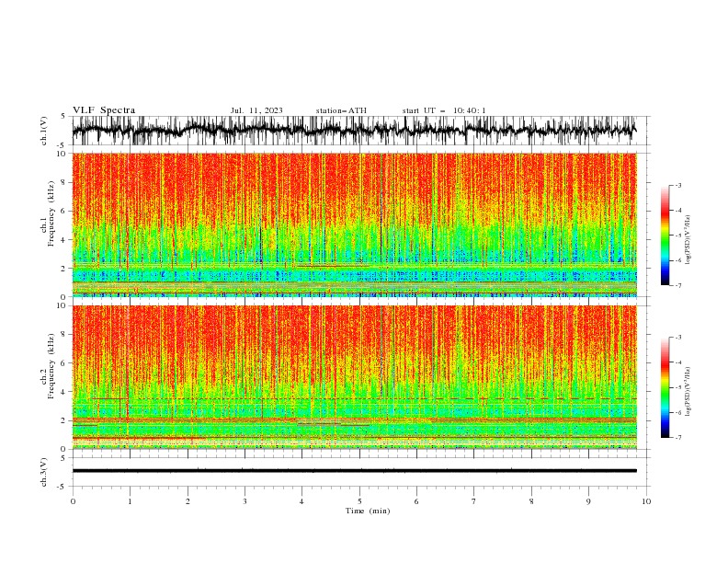Click the 'ch.1 Frequency (kHz)' axis label

48,213
